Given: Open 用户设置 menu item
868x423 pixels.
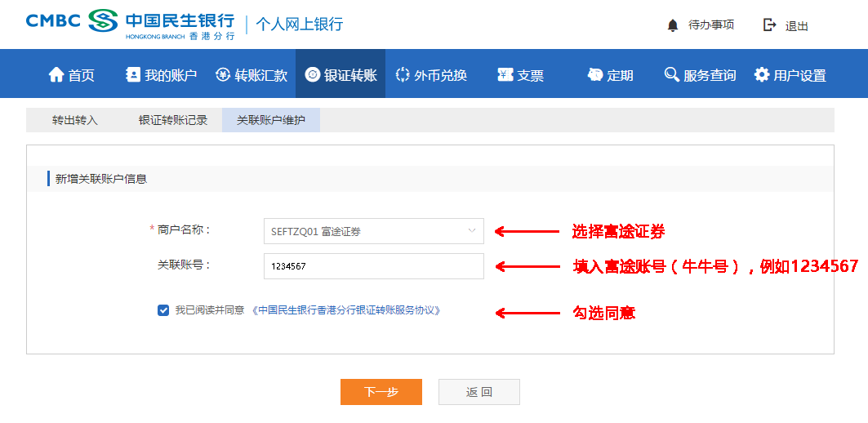Looking at the screenshot, I should (x=790, y=75).
